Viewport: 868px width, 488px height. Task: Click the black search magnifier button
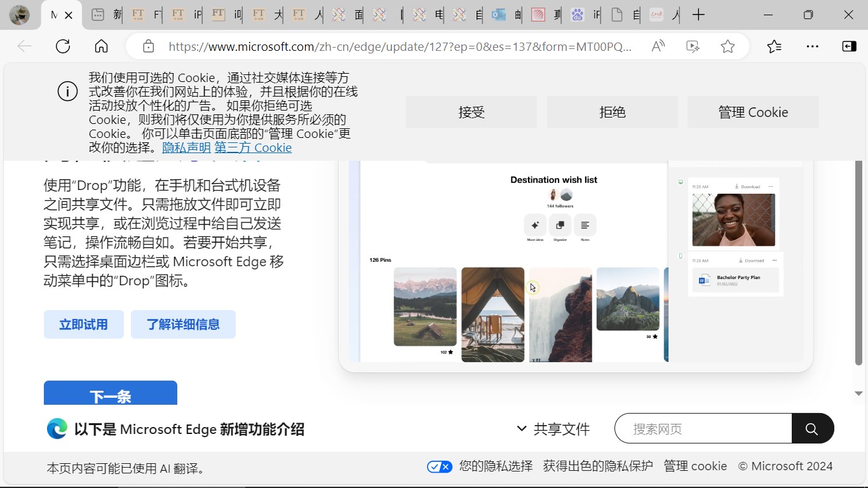coord(813,429)
